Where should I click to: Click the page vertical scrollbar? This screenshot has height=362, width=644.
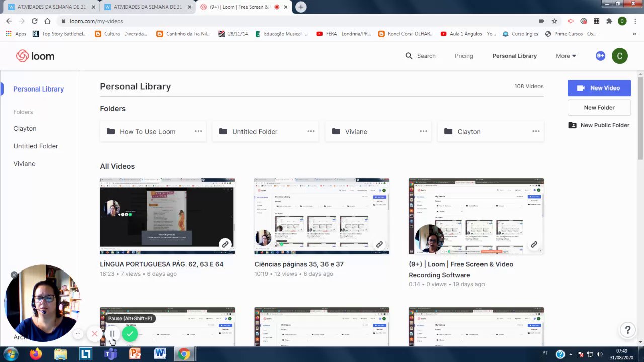(640, 119)
